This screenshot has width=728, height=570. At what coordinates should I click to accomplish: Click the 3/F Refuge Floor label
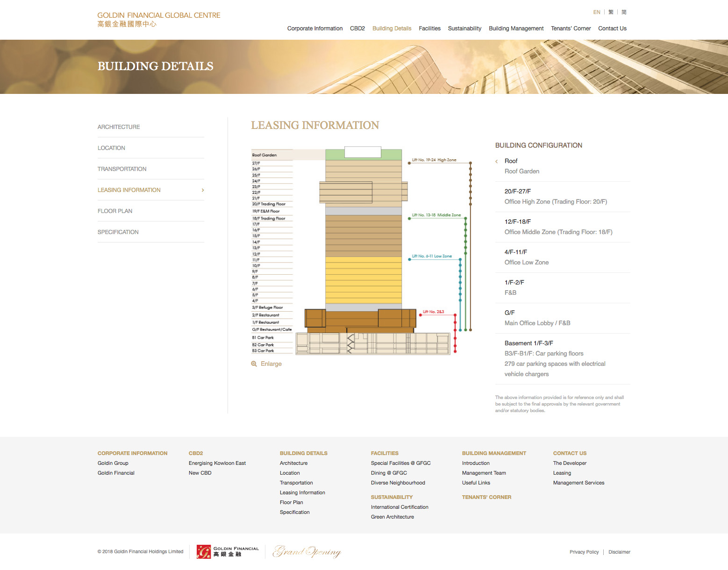pyautogui.click(x=267, y=307)
